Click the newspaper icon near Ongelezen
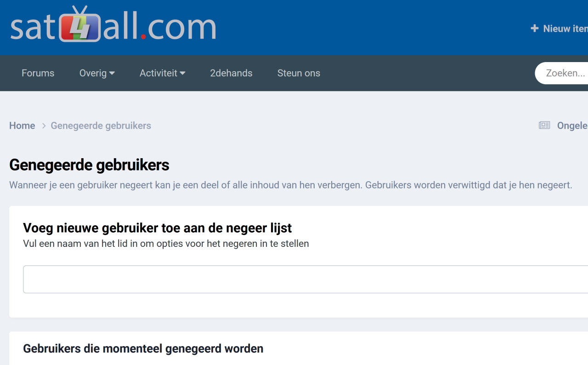588x365 pixels. (x=544, y=125)
